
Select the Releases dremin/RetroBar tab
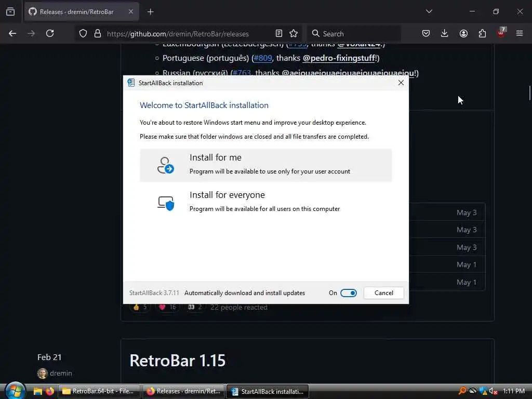tap(82, 12)
